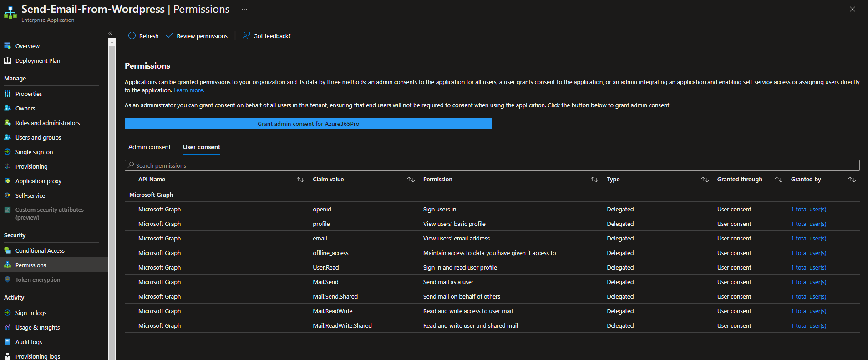Switch to the Admin consent tab
The image size is (868, 360).
(149, 147)
